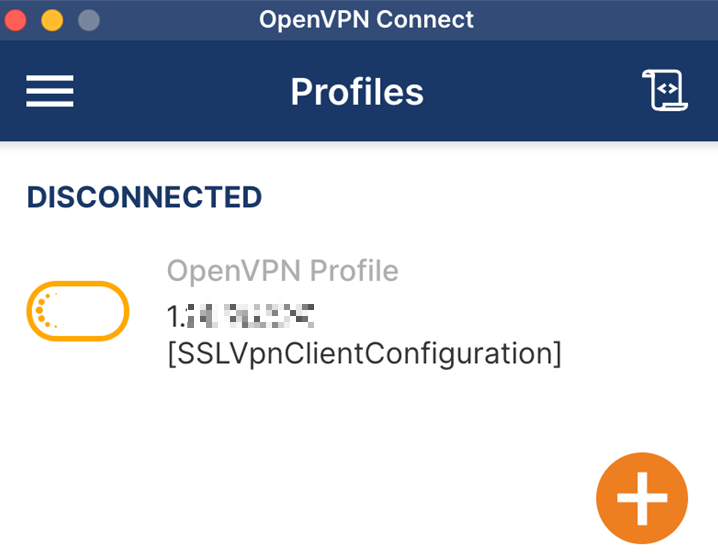718x554 pixels.
Task: Click the loading spinner inside the toggle
Action: click(47, 310)
